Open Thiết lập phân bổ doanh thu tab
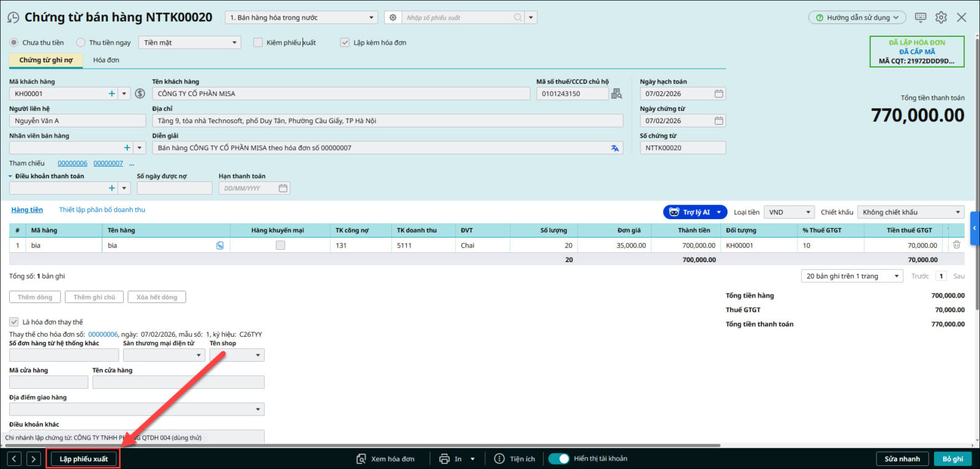Image resolution: width=980 pixels, height=469 pixels. [102, 210]
